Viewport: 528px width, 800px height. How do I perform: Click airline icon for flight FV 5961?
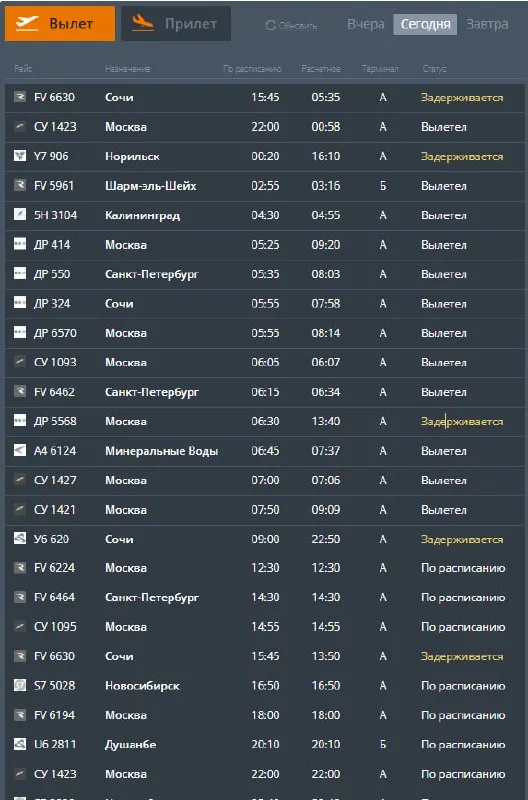coord(20,185)
